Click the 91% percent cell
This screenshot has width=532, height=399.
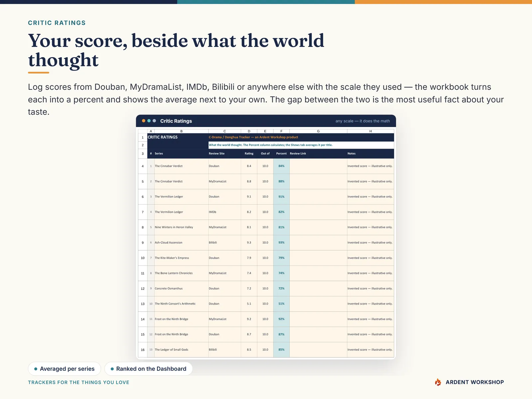click(282, 197)
